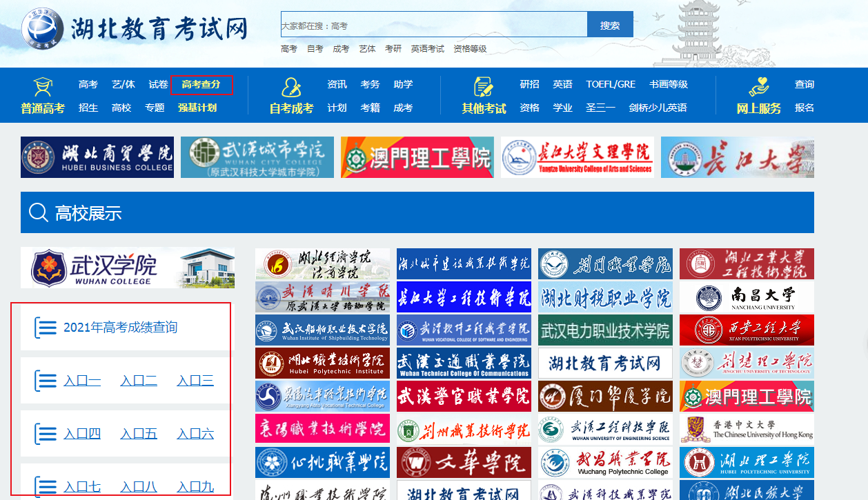Click the 其他考试 document icon

coord(484,87)
